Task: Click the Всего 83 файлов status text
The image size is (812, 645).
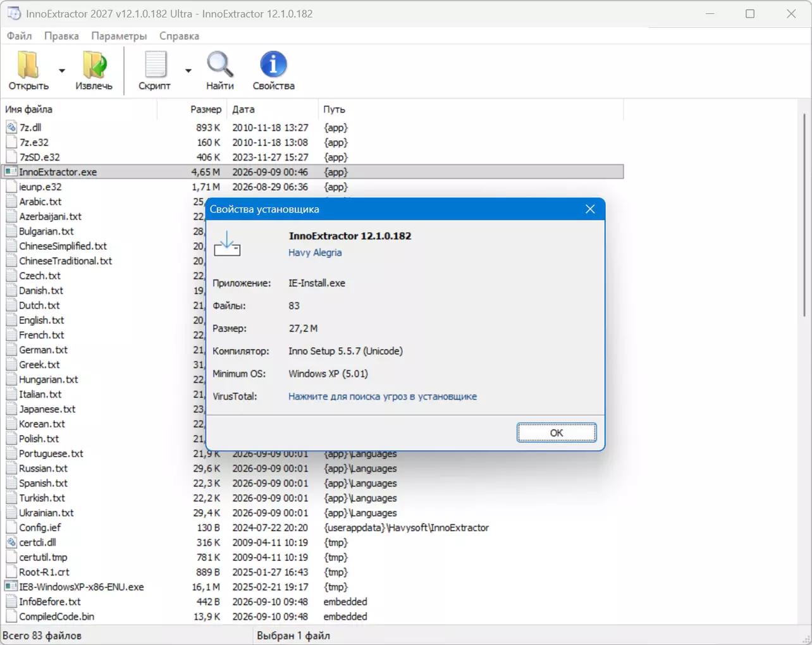Action: pos(42,636)
